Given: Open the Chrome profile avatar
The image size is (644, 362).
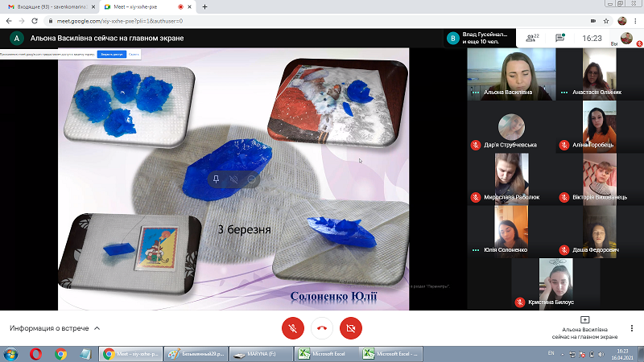Looking at the screenshot, I should [x=622, y=21].
